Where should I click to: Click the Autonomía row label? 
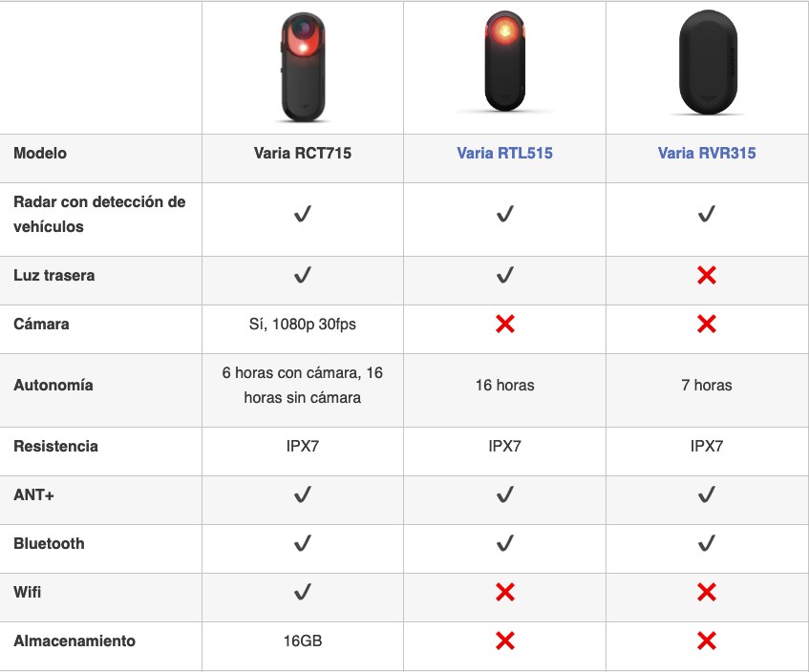(x=53, y=386)
